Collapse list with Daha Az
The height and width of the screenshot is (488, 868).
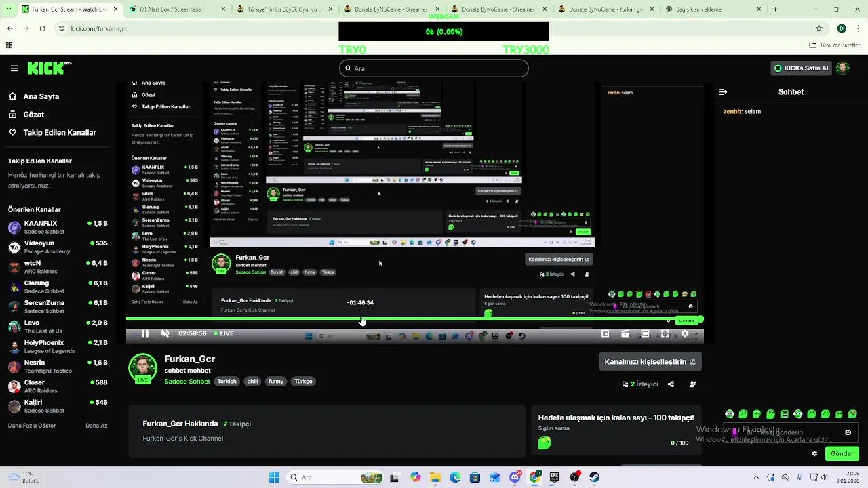coord(96,426)
